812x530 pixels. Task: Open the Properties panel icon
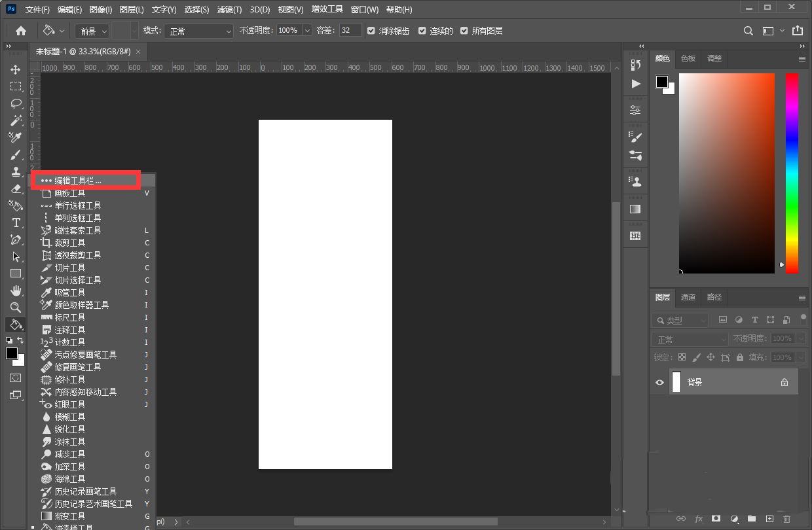(635, 110)
